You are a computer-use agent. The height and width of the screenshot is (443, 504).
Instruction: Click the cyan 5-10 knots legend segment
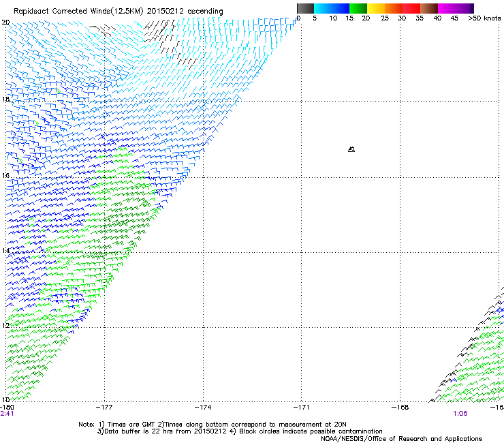[x=323, y=8]
